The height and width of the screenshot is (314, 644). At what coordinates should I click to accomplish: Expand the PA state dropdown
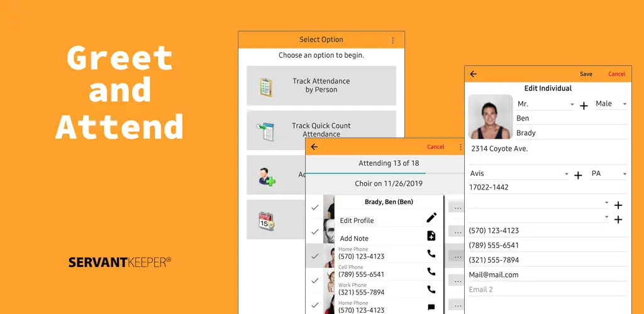(x=609, y=174)
